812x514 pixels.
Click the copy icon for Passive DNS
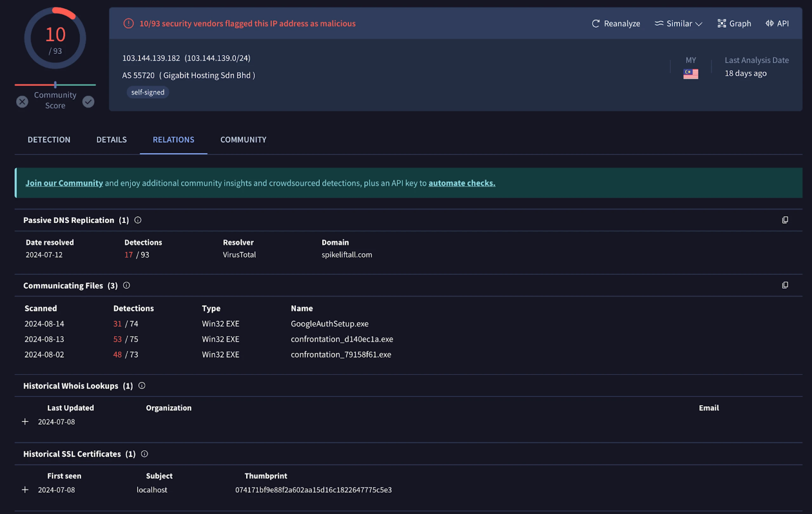(785, 220)
